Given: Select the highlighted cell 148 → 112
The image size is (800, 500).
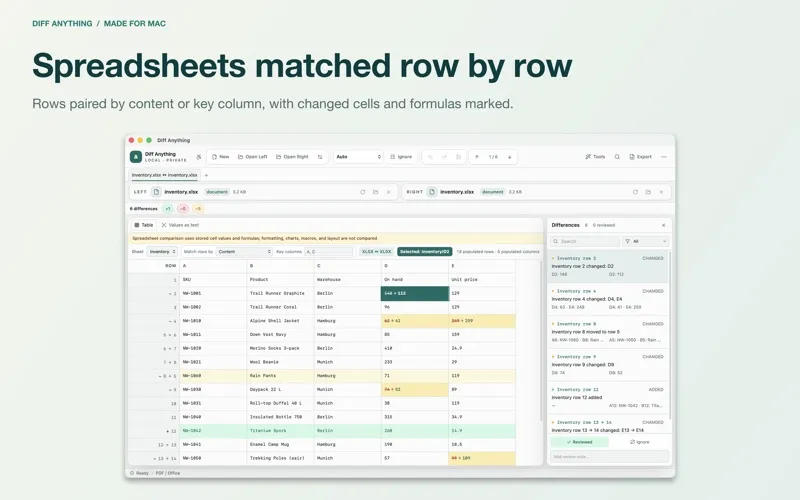Looking at the screenshot, I should tap(415, 293).
